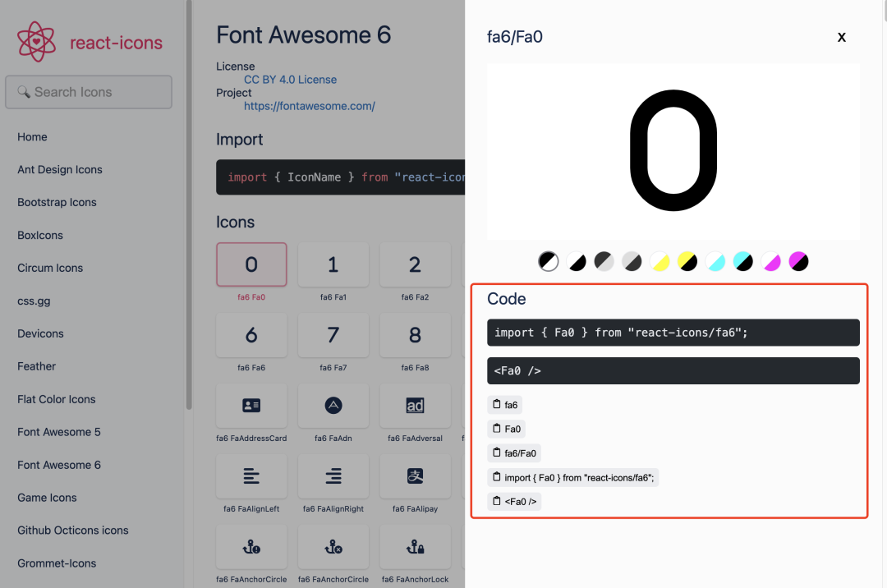The height and width of the screenshot is (588, 887).
Task: Close the fa6/Fa0 detail panel
Action: point(841,37)
